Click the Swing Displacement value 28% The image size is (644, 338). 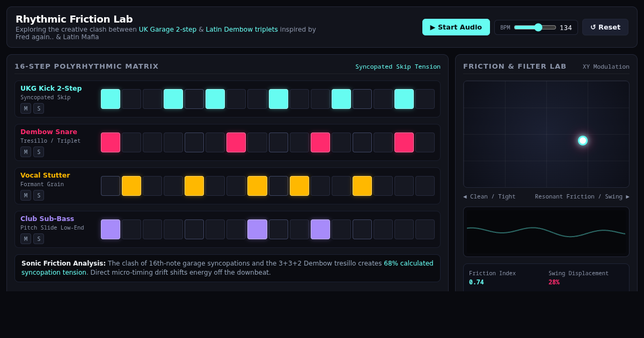pos(554,282)
